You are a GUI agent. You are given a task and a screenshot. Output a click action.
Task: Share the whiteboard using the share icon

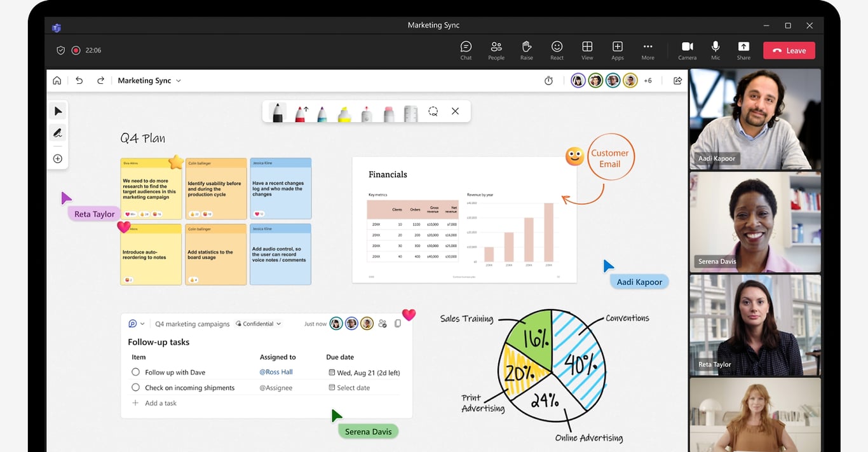coord(677,81)
